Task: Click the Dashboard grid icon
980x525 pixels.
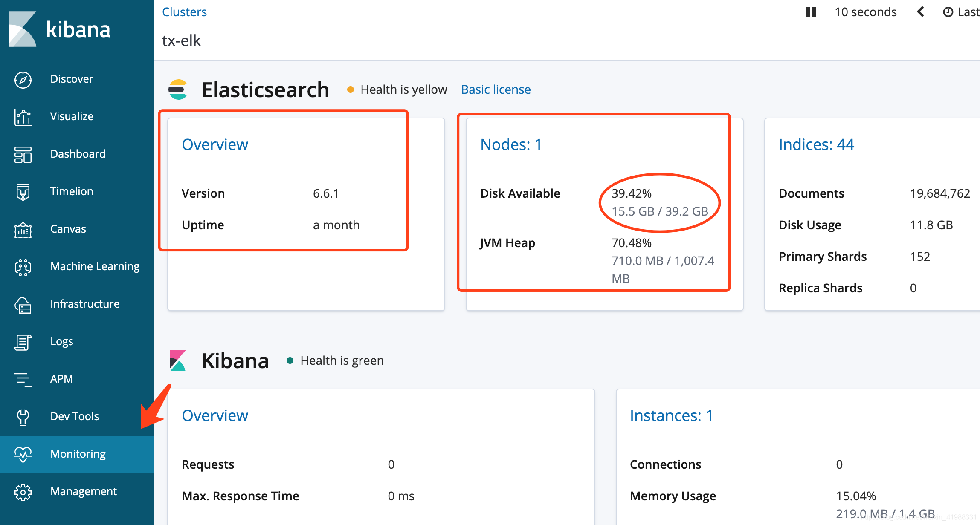Action: pos(23,155)
